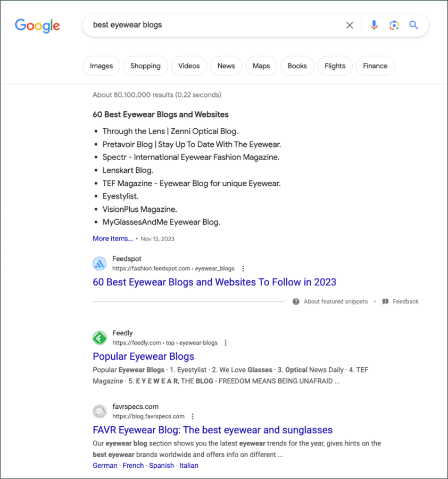Open options menu for the Feedly result

(226, 343)
